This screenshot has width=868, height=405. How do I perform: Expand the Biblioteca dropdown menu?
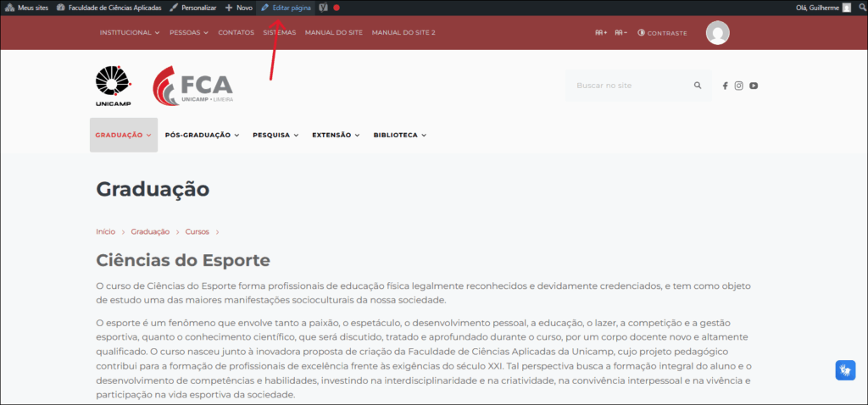(x=399, y=135)
